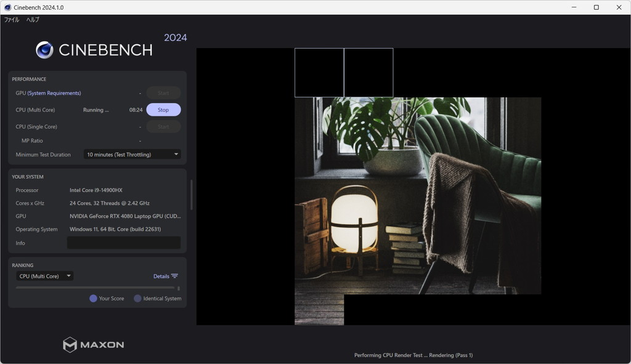Click the Performing CPU Render Test status text
The height and width of the screenshot is (364, 631).
[x=413, y=355]
